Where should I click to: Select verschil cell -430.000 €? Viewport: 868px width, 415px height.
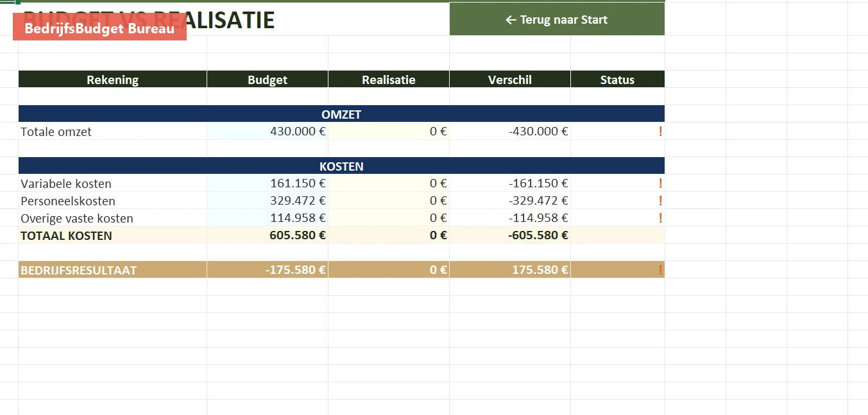(x=510, y=131)
